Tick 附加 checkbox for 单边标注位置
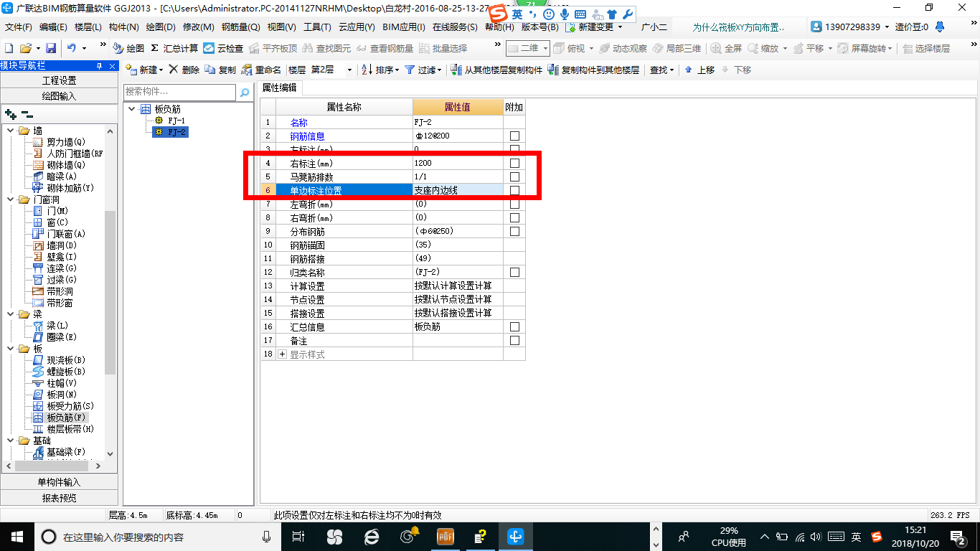The width and height of the screenshot is (980, 551). click(514, 191)
